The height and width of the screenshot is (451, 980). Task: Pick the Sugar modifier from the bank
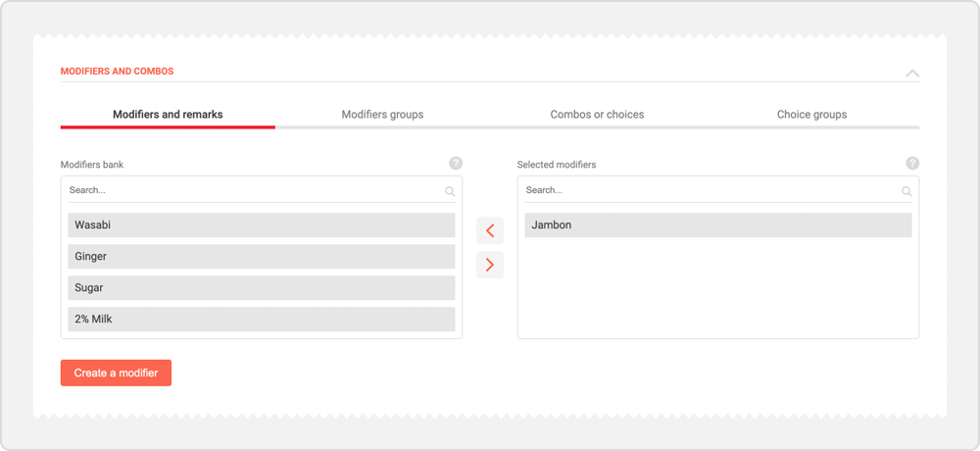262,288
